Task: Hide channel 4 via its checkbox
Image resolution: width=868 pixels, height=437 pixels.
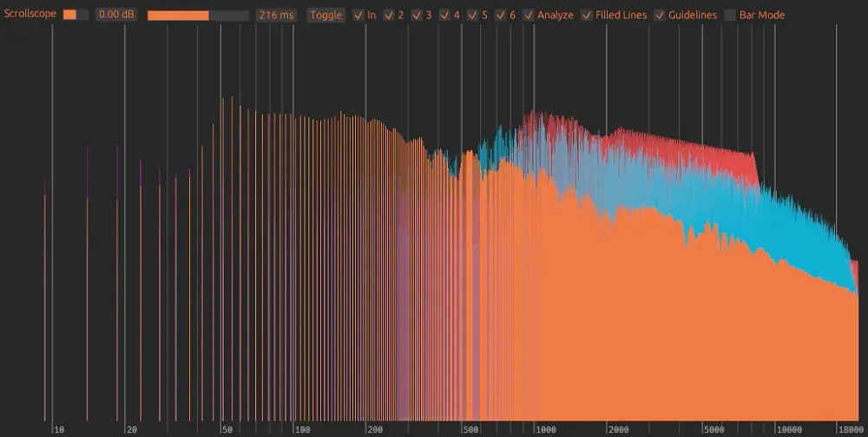Action: [444, 15]
